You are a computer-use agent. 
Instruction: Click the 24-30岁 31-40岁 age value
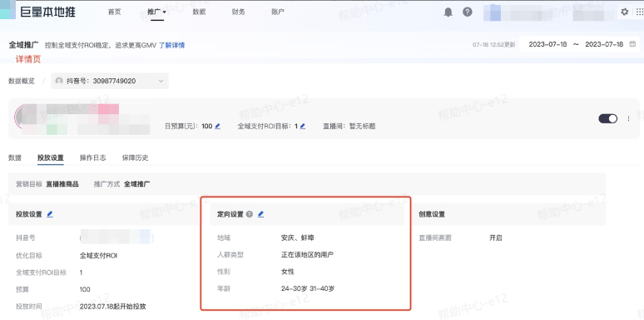point(308,288)
